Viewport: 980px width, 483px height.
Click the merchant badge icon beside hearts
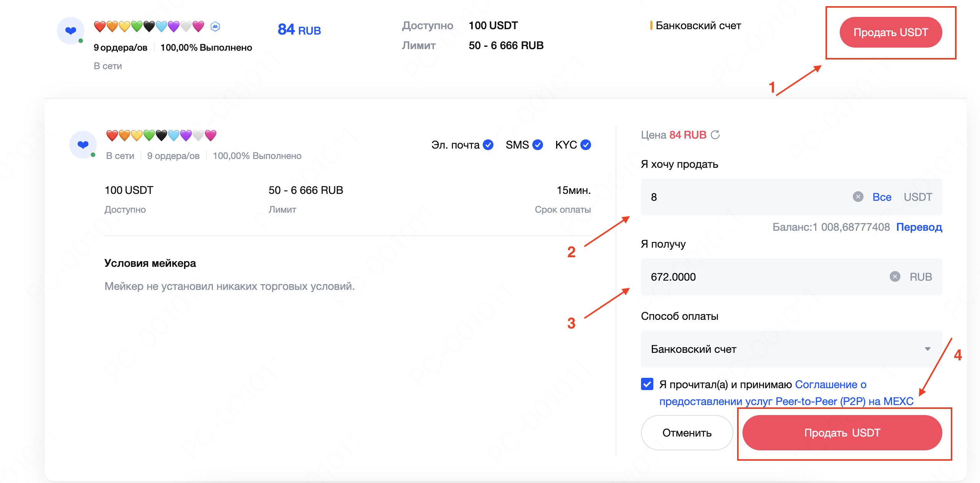pos(215,26)
